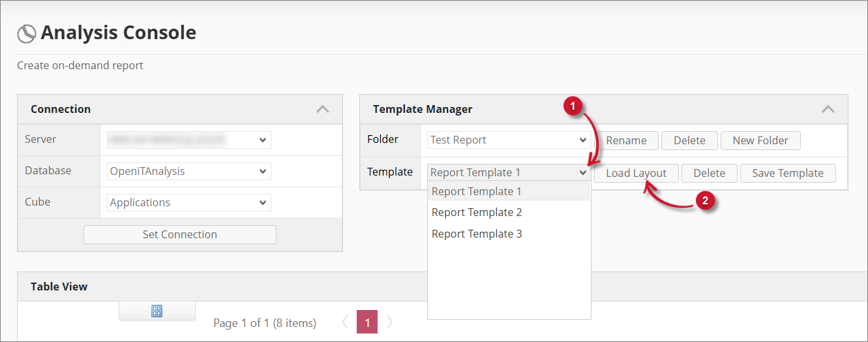Open the Database dropdown showing OpenITAnalysis
This screenshot has width=868, height=342.
189,171
